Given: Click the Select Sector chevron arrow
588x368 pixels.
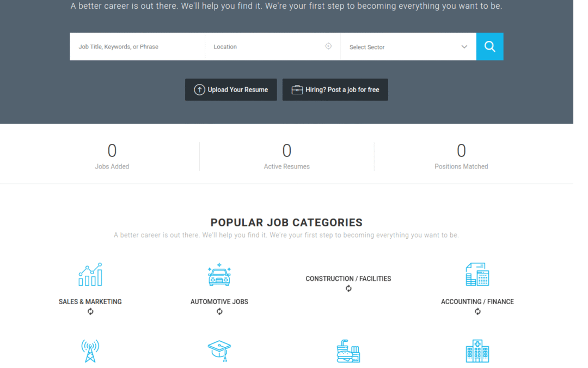Looking at the screenshot, I should (x=464, y=47).
